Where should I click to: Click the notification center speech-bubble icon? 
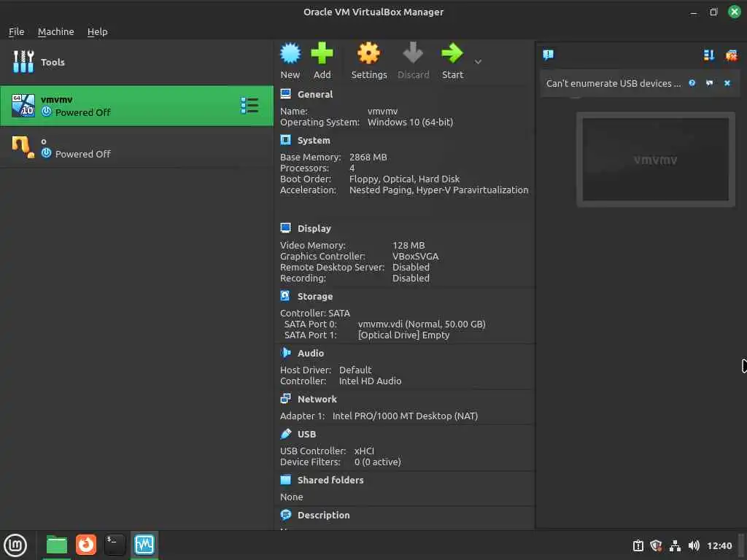pyautogui.click(x=549, y=55)
